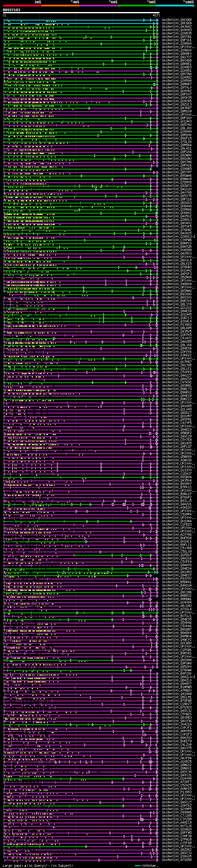Choose the UniRef100_Q7DLZ6 row label
The width and height of the screenshot is (197, 868).
click(177, 142)
